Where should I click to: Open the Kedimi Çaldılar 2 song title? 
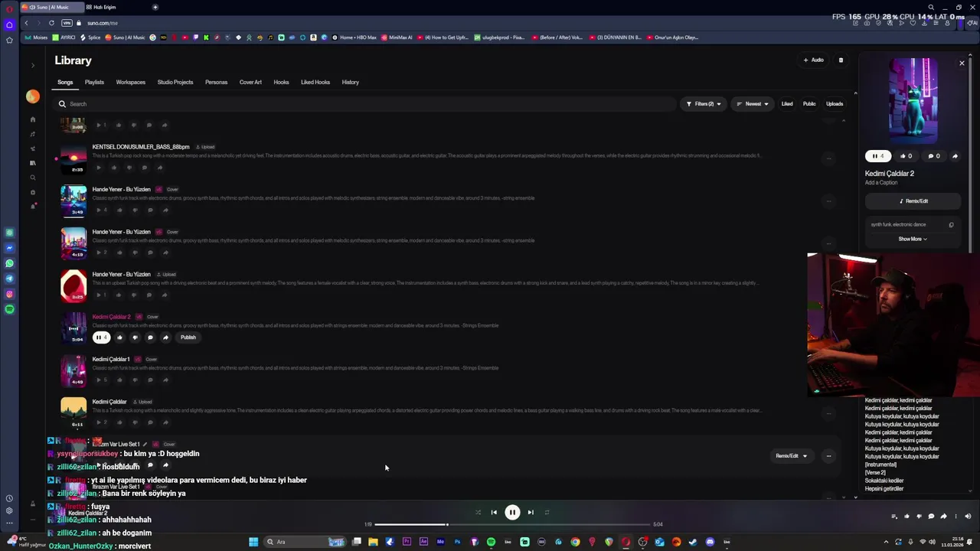[x=112, y=317]
